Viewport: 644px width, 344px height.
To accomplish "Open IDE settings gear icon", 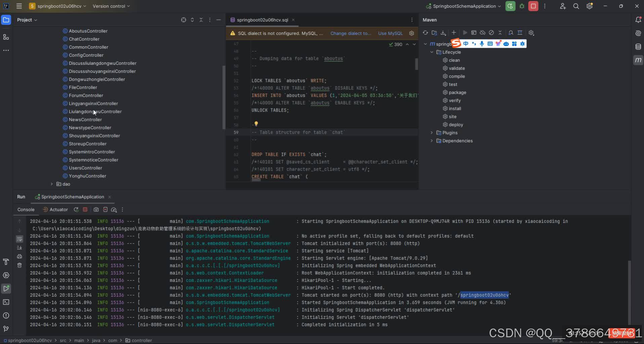I will pyautogui.click(x=590, y=6).
